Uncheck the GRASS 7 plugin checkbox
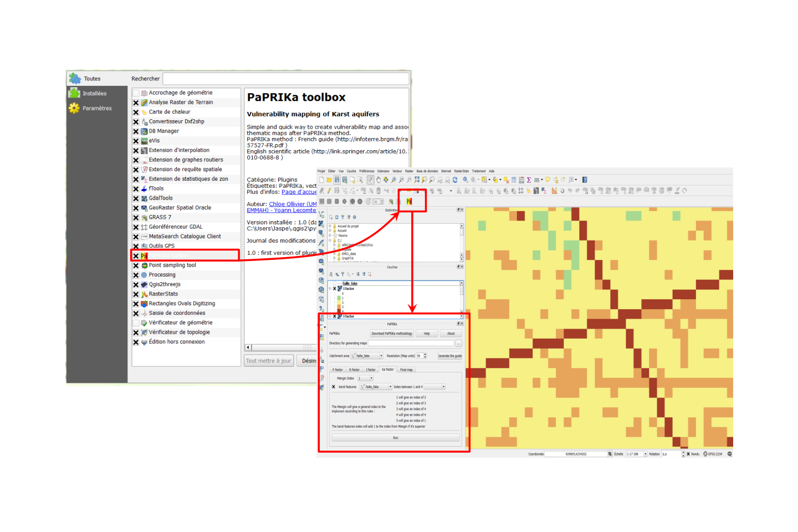The height and width of the screenshot is (532, 798). click(136, 217)
